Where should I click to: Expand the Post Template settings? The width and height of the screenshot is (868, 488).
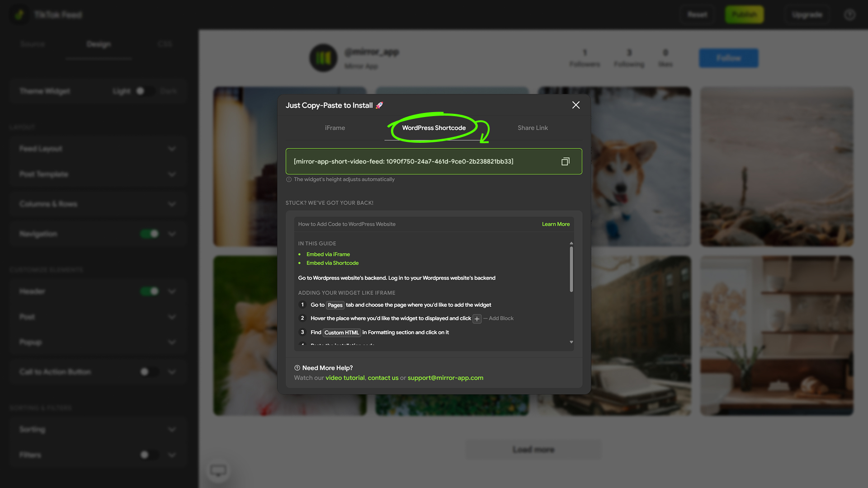tap(172, 174)
